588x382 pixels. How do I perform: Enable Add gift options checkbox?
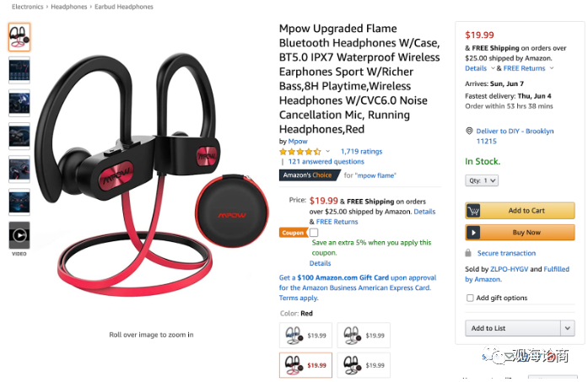pyautogui.click(x=470, y=298)
